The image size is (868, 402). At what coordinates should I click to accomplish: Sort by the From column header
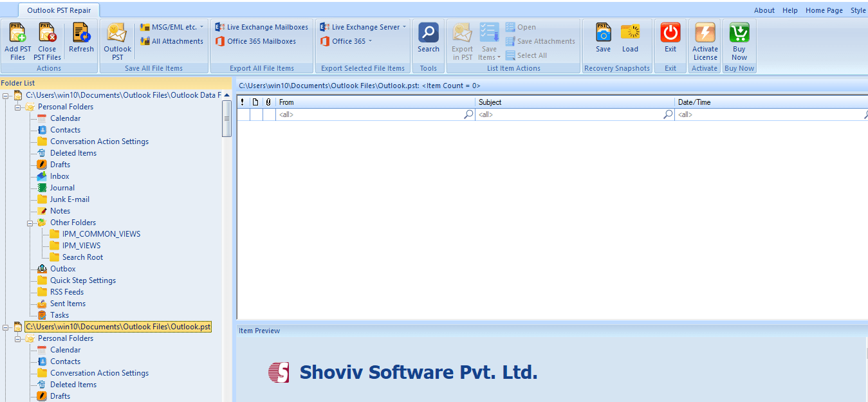click(376, 102)
